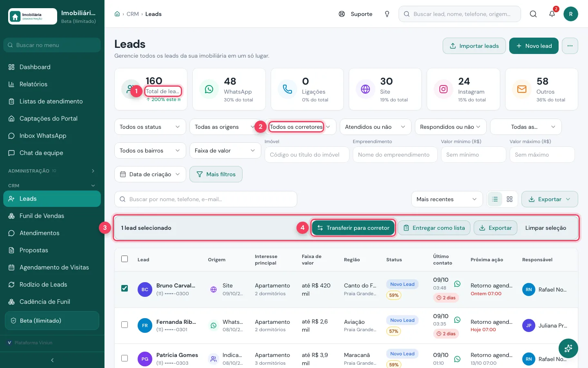Open Mais recentes sort dropdown

(x=447, y=199)
